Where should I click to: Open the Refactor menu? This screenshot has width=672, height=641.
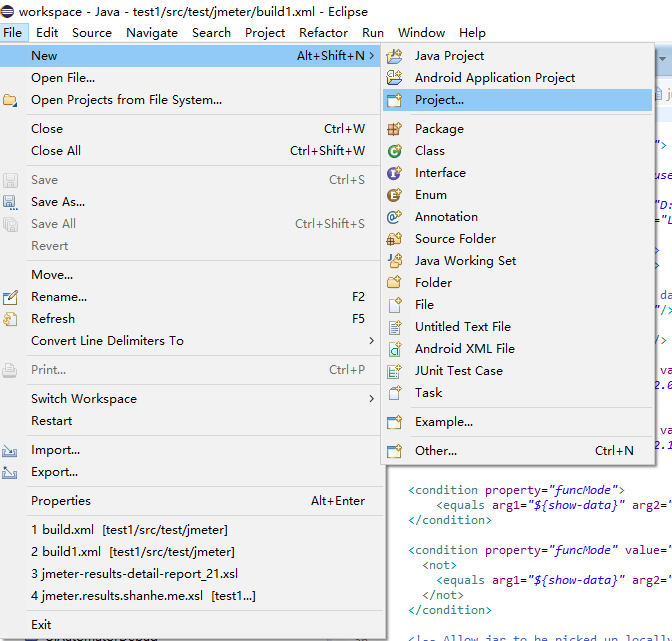tap(323, 33)
